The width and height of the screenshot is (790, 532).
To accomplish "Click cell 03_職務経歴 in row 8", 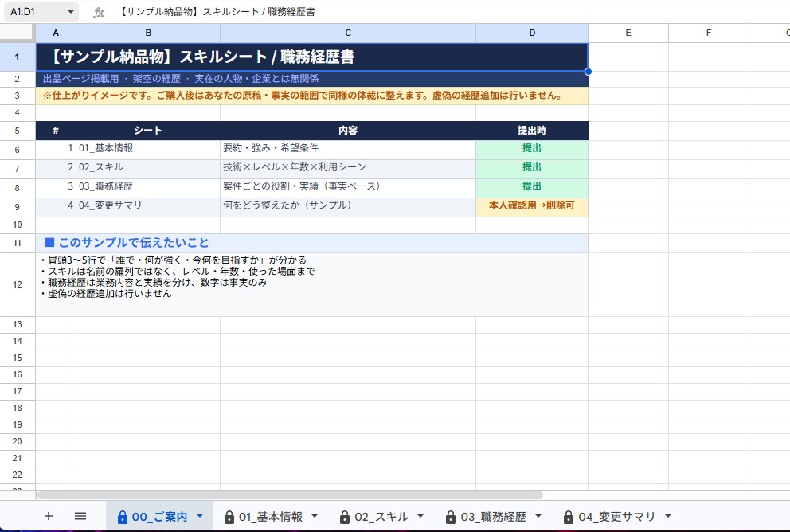I will pyautogui.click(x=148, y=189).
